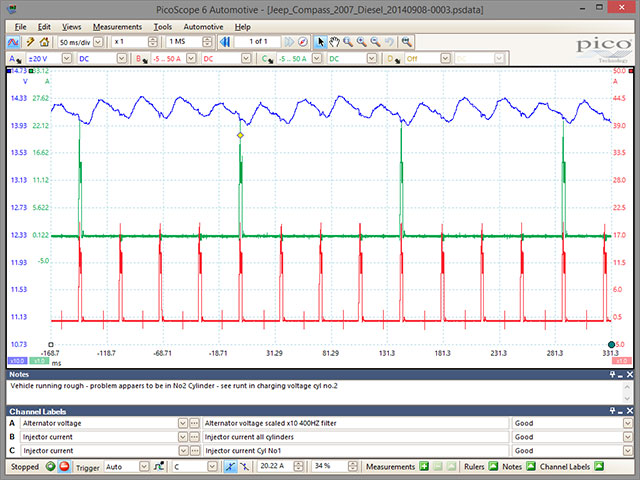Click the red Stop capture button
This screenshot has height=480, width=640.
tap(64, 466)
